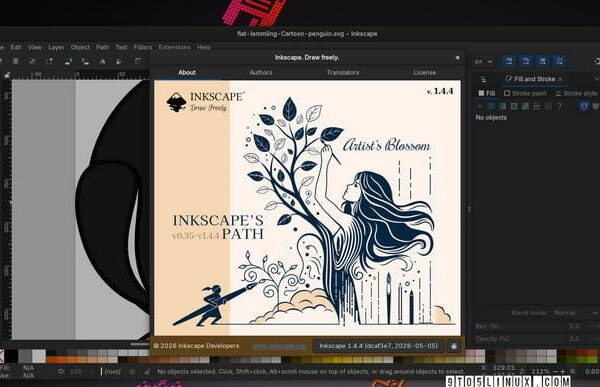Click the no-color X palette swatch
Image resolution: width=600 pixels, height=387 pixels.
pyautogui.click(x=2, y=356)
